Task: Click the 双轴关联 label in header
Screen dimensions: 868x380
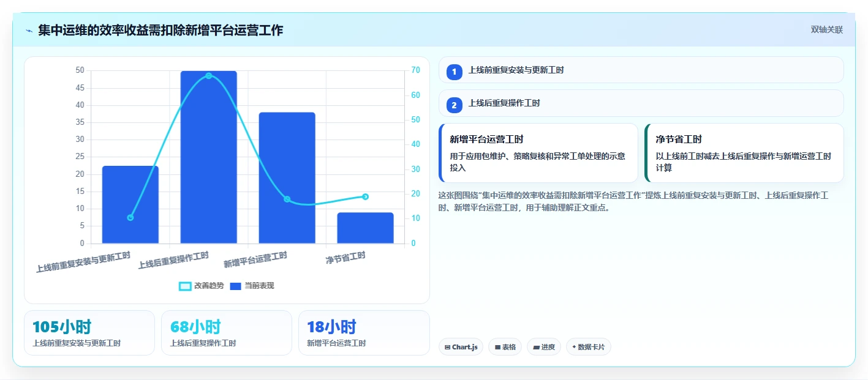Action: (827, 30)
